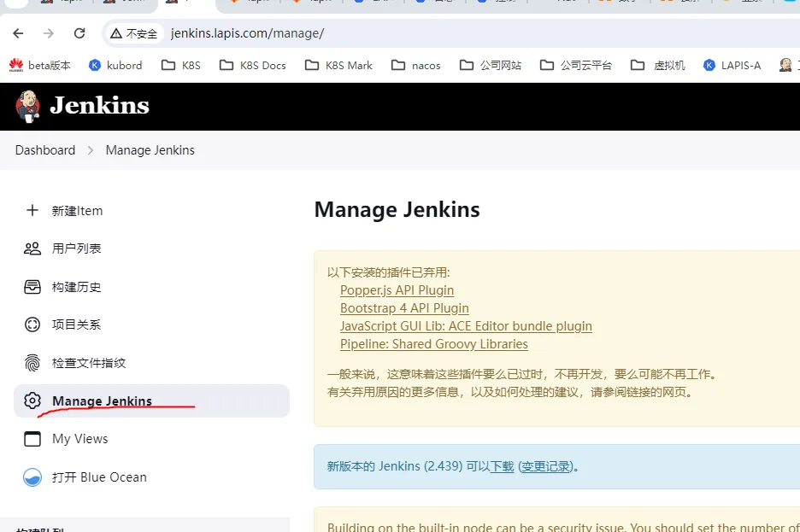
Task: Click the browser forward arrow
Action: click(49, 33)
